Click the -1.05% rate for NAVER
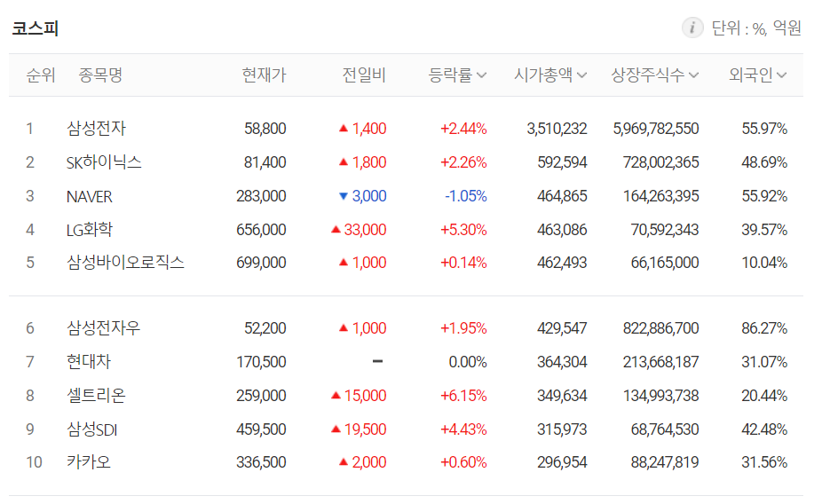This screenshot has height=504, width=822. 466,196
